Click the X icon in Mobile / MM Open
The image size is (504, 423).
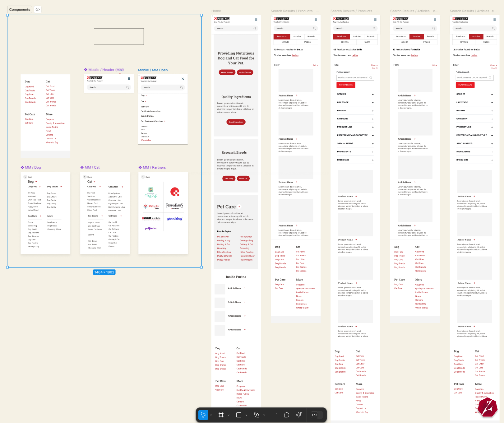pyautogui.click(x=183, y=79)
